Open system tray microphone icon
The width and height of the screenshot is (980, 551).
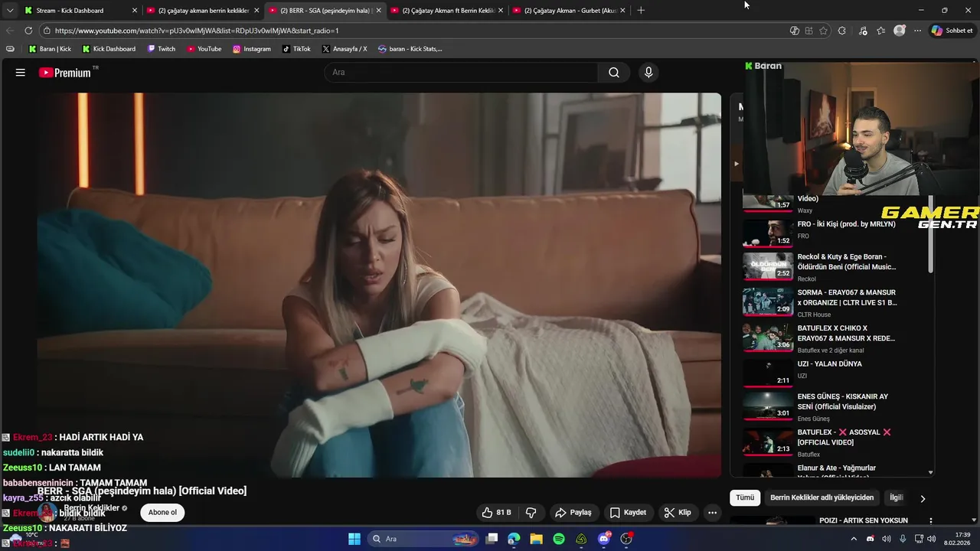pos(903,539)
